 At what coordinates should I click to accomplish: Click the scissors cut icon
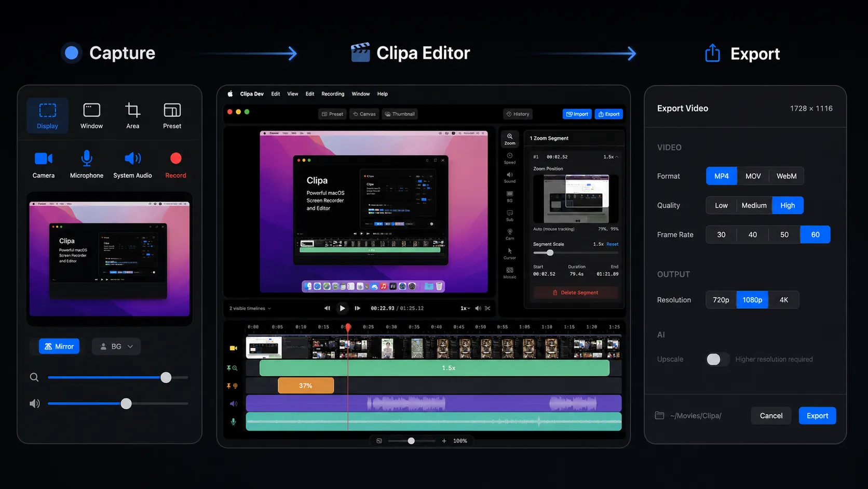(x=487, y=308)
